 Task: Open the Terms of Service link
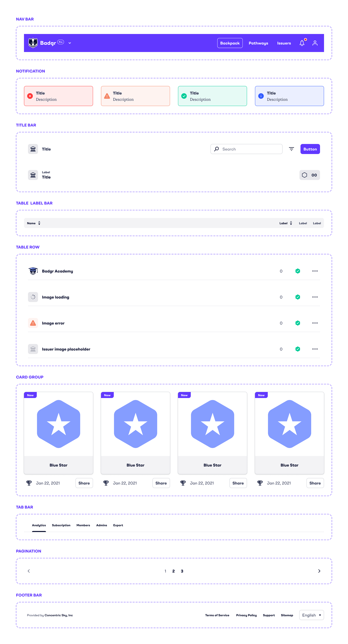pos(217,615)
